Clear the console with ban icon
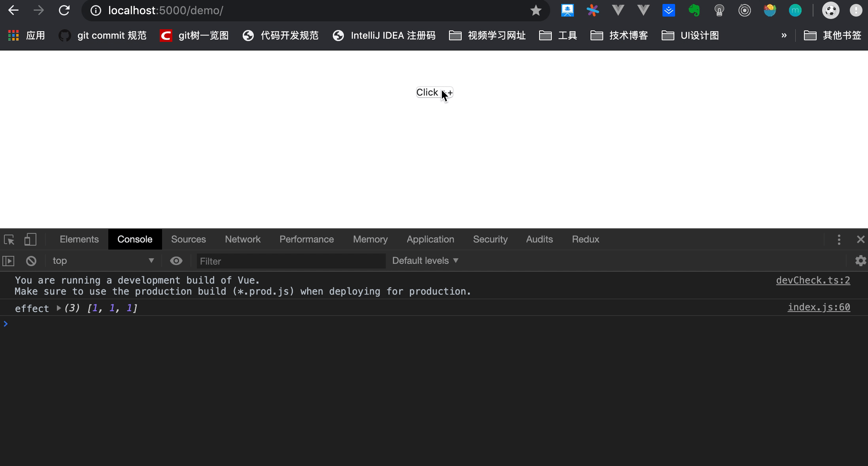The width and height of the screenshot is (868, 466). click(31, 261)
